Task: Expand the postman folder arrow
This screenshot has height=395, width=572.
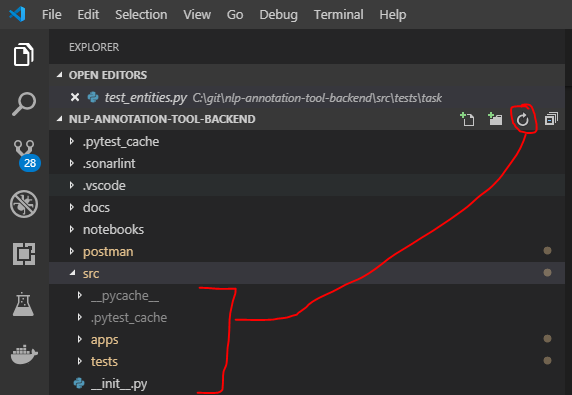Action: [72, 251]
